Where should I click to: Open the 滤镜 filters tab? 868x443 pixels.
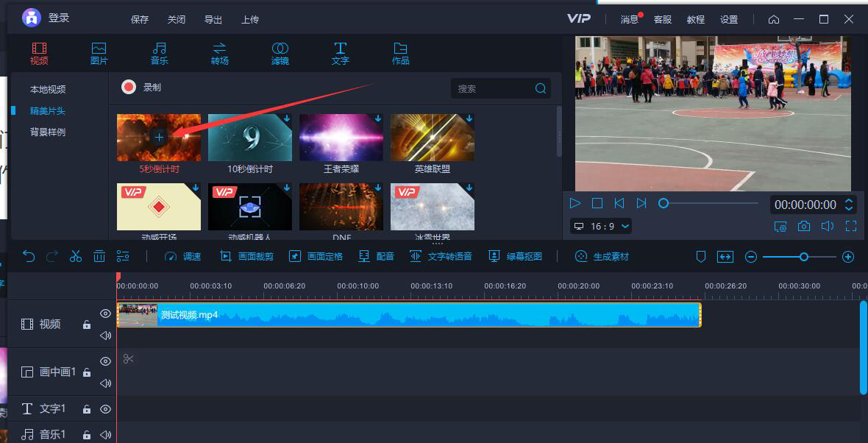[x=280, y=54]
